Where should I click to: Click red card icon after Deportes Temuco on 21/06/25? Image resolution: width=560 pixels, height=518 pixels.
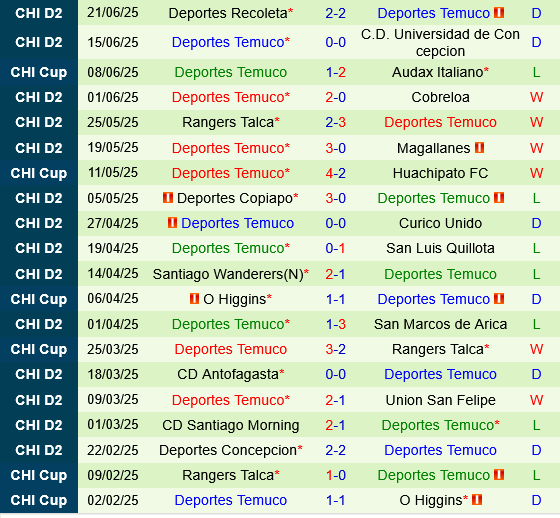pos(499,13)
